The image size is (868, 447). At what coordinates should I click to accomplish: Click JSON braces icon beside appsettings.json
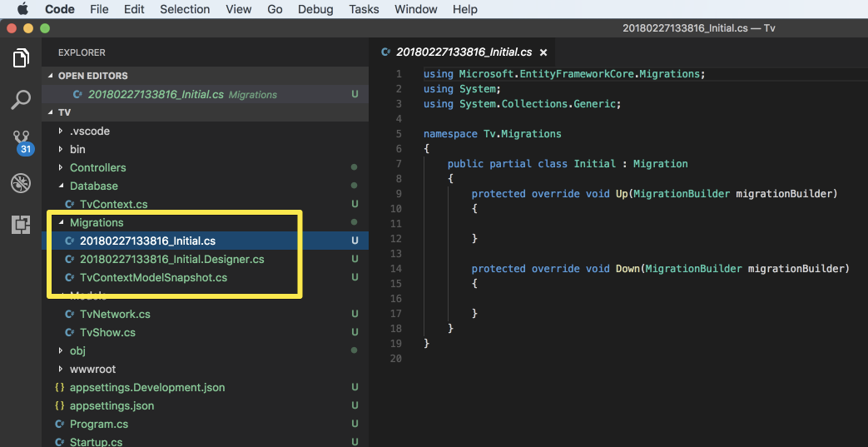click(60, 405)
